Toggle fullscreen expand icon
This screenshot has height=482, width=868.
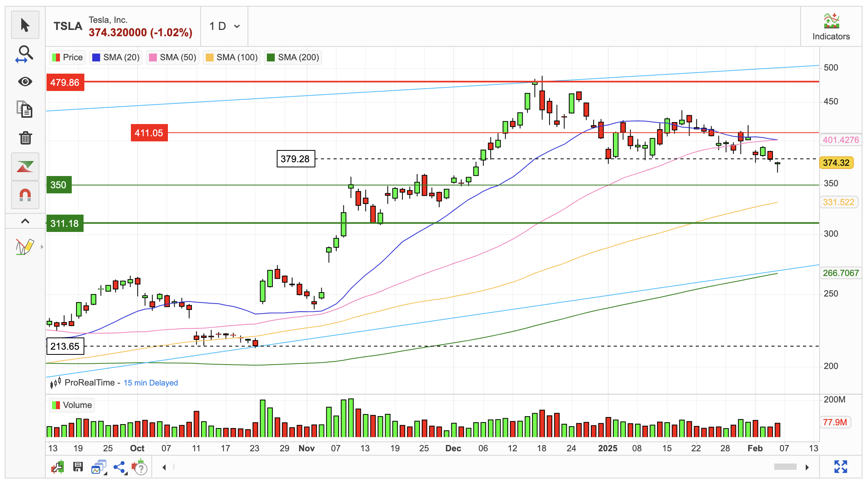(841, 467)
